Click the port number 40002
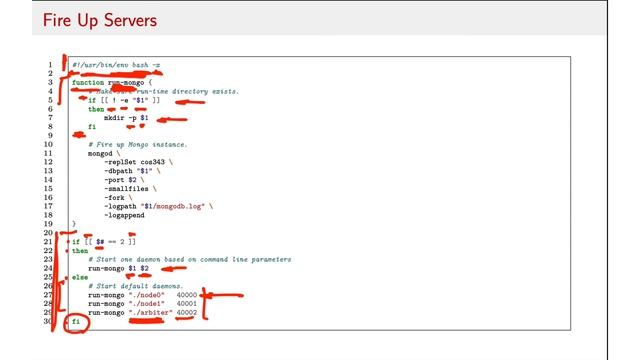The height and width of the screenshot is (360, 640). tap(187, 313)
